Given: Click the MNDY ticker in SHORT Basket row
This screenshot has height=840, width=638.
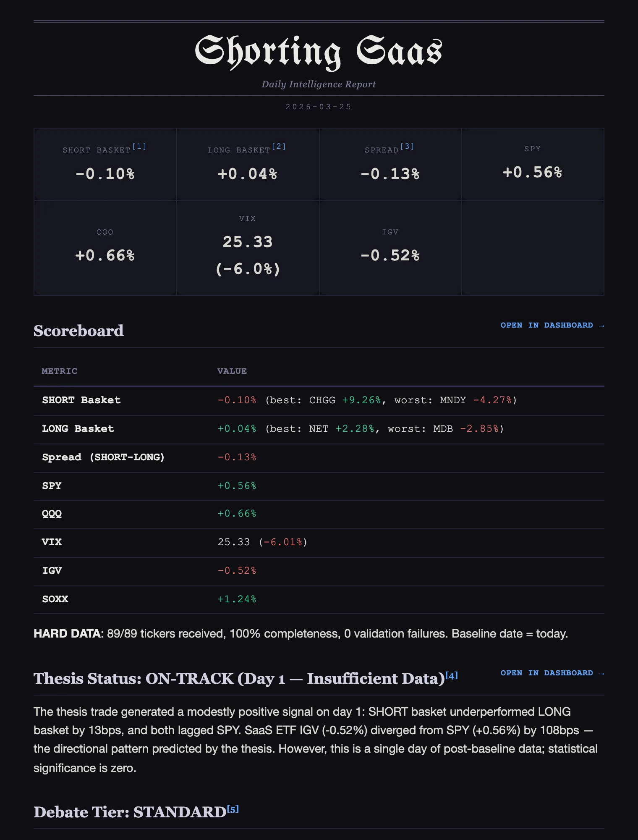Looking at the screenshot, I should [x=453, y=400].
